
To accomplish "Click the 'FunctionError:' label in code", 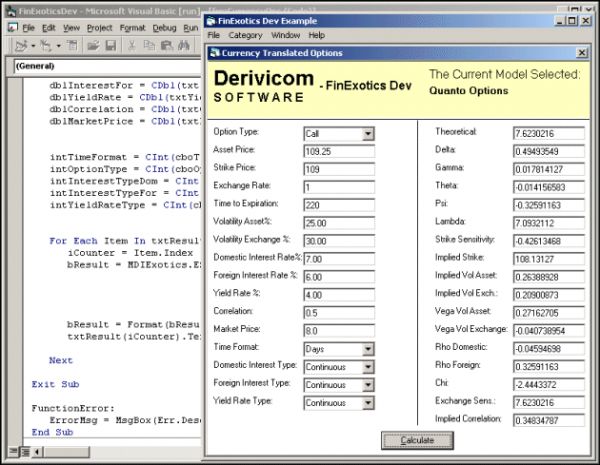I will click(73, 408).
